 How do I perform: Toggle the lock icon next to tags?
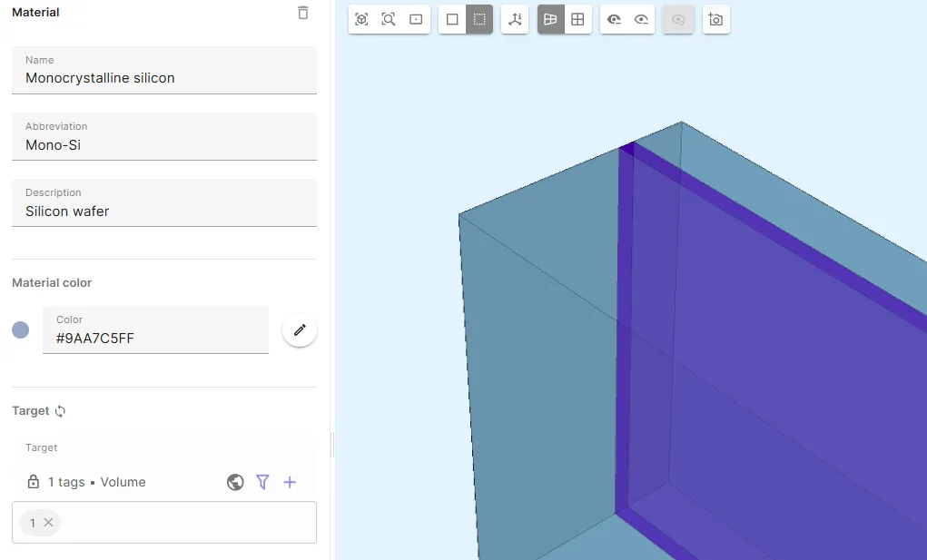[34, 482]
